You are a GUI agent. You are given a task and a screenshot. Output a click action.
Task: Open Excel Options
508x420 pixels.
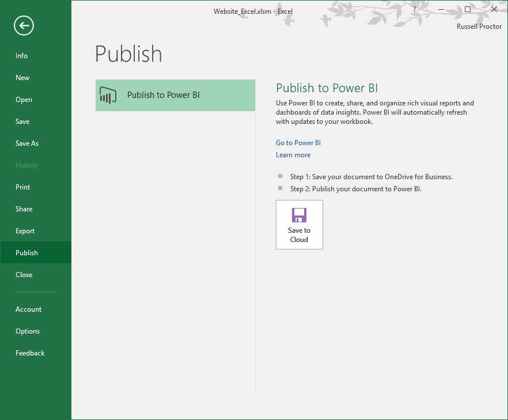coord(36,331)
